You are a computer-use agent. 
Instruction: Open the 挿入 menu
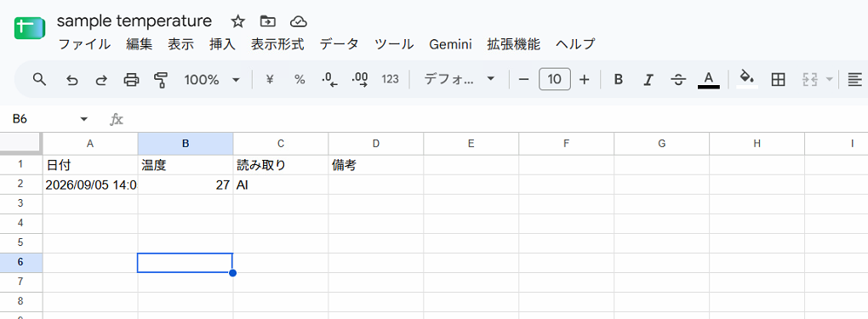(x=223, y=44)
